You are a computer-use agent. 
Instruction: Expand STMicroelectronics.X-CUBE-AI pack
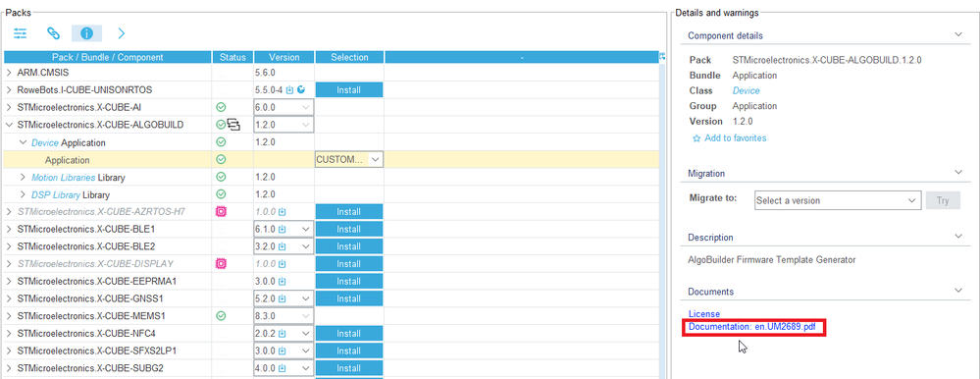click(9, 108)
